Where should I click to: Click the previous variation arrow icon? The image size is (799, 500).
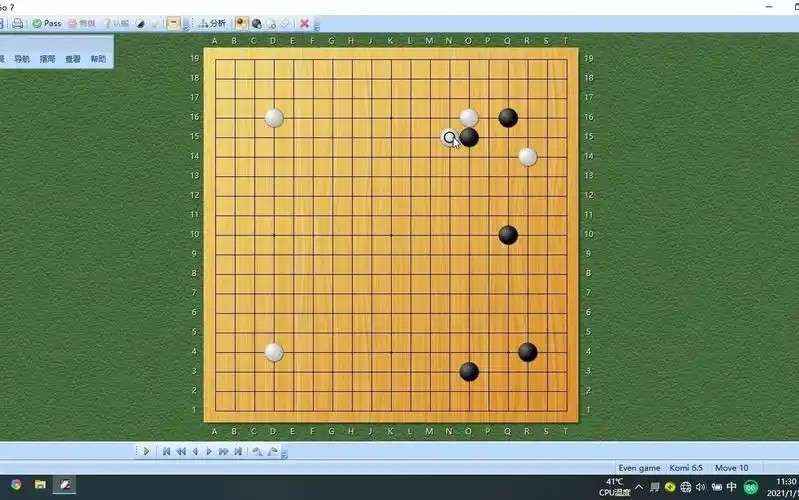[x=257, y=451]
